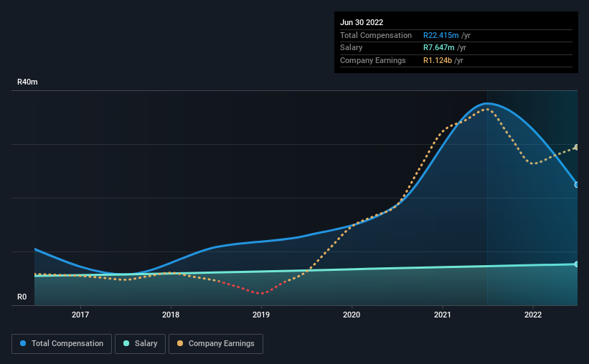The image size is (589, 364).
Task: Toggle the Total Compensation legend button
Action: click(x=62, y=344)
